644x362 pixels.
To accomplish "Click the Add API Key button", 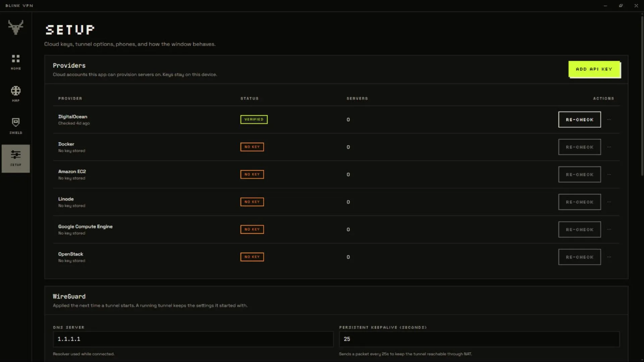I will pos(594,69).
